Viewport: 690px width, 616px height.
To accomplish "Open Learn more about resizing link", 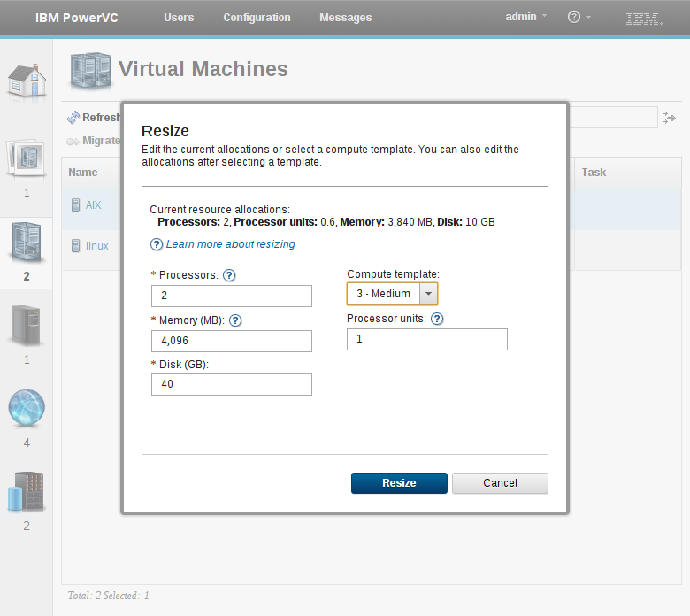I will [230, 244].
